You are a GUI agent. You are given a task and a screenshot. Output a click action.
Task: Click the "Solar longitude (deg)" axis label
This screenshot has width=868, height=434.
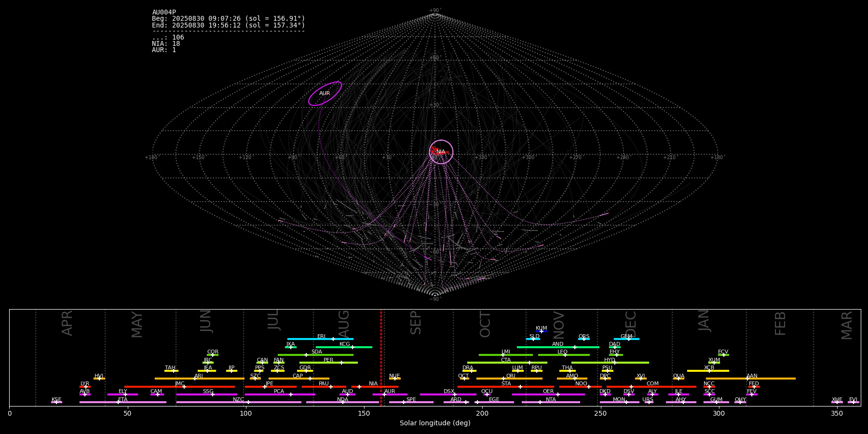(x=435, y=423)
